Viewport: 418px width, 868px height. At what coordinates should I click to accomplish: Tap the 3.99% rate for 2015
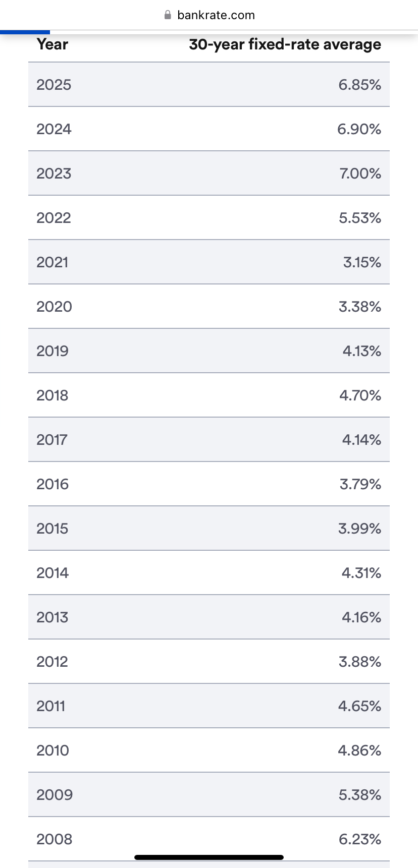(x=360, y=529)
